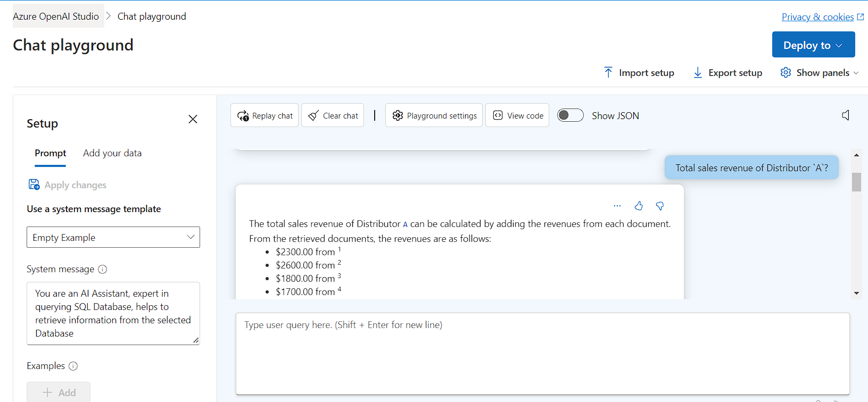Click the Chat playground breadcrumb
This screenshot has width=868, height=402.
tap(152, 16)
